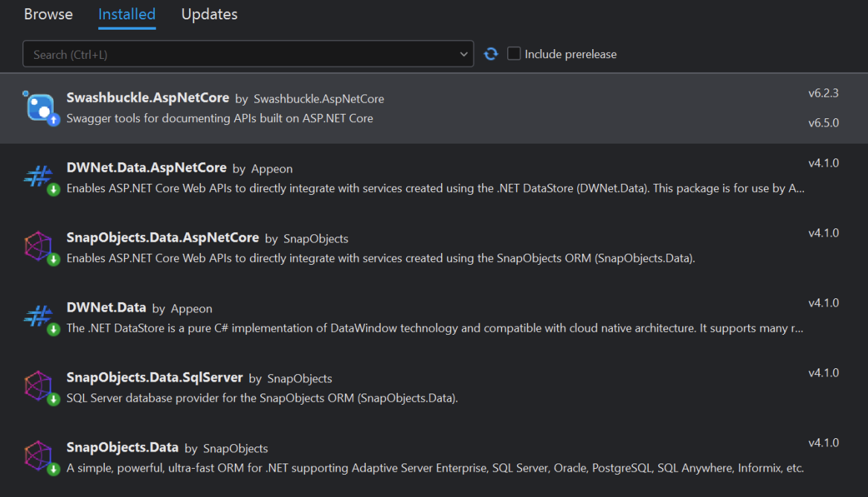The height and width of the screenshot is (497, 868).
Task: Click the DWNet.Data.AspNetCore package icon
Action: click(38, 177)
